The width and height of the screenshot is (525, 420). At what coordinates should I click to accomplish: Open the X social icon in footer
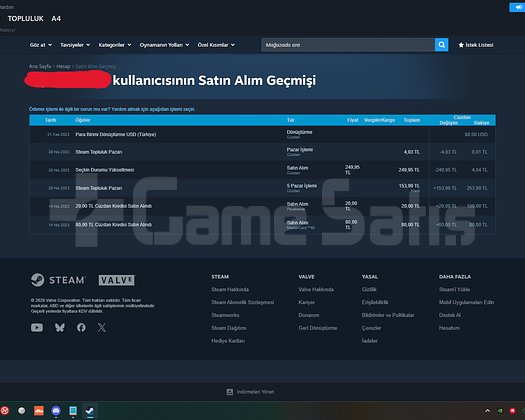pos(102,327)
